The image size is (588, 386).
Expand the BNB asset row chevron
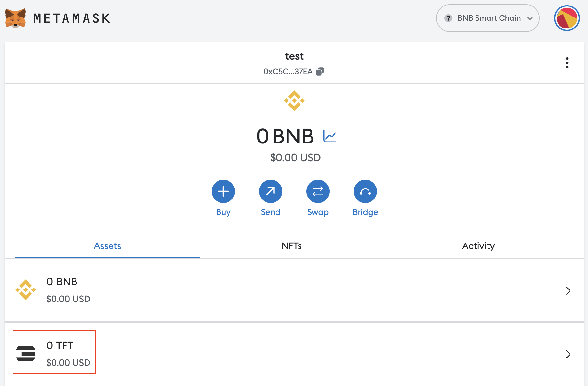[568, 291]
